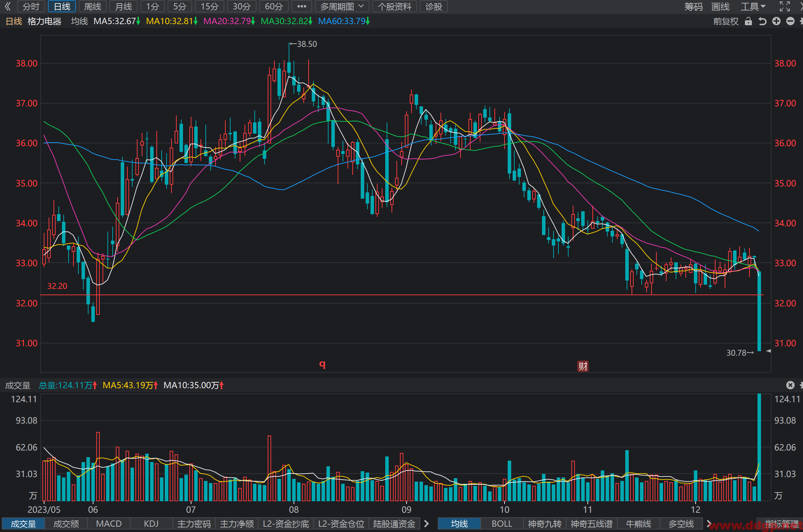
Task: Click MA20:32.79 magenta indicator value
Action: (x=229, y=21)
